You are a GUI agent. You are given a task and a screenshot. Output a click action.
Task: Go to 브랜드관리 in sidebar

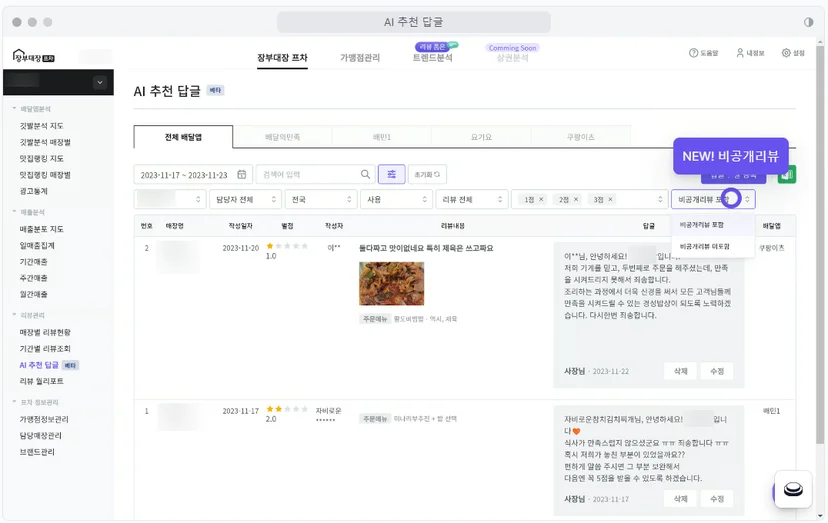pyautogui.click(x=37, y=452)
